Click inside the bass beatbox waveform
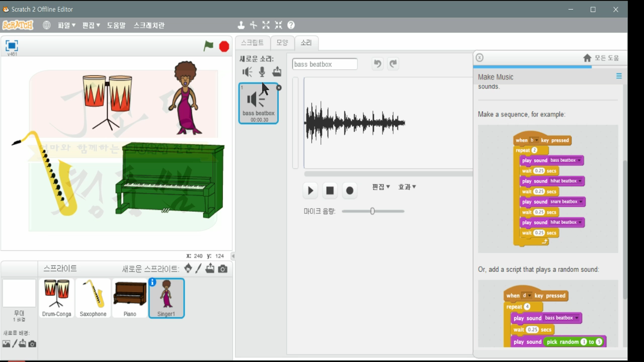The image size is (644, 362). pyautogui.click(x=355, y=123)
